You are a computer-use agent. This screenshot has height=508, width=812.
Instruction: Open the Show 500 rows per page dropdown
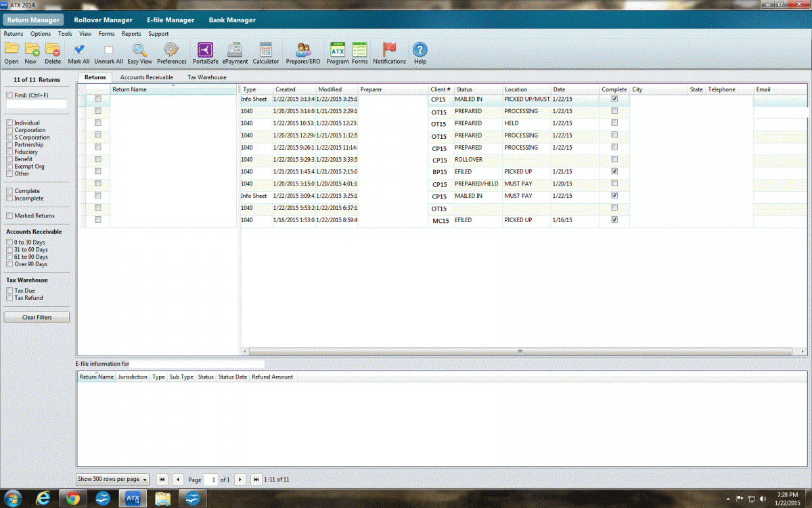(112, 479)
